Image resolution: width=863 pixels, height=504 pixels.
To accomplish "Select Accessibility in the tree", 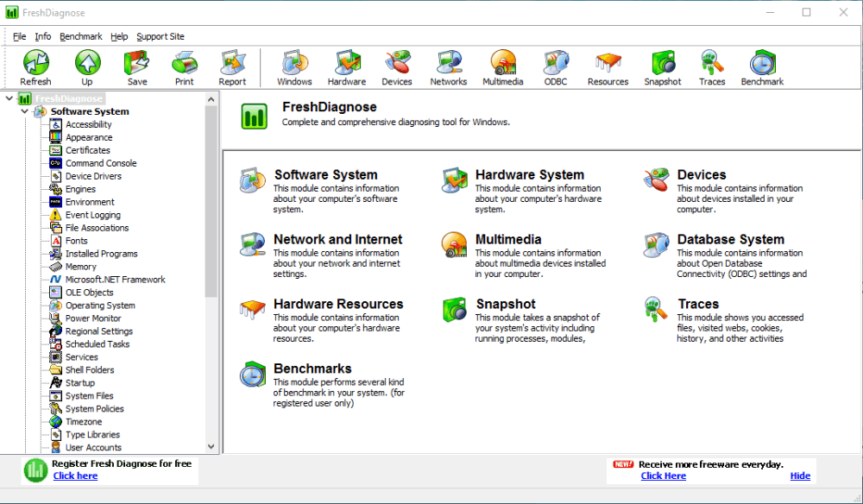I will [89, 124].
